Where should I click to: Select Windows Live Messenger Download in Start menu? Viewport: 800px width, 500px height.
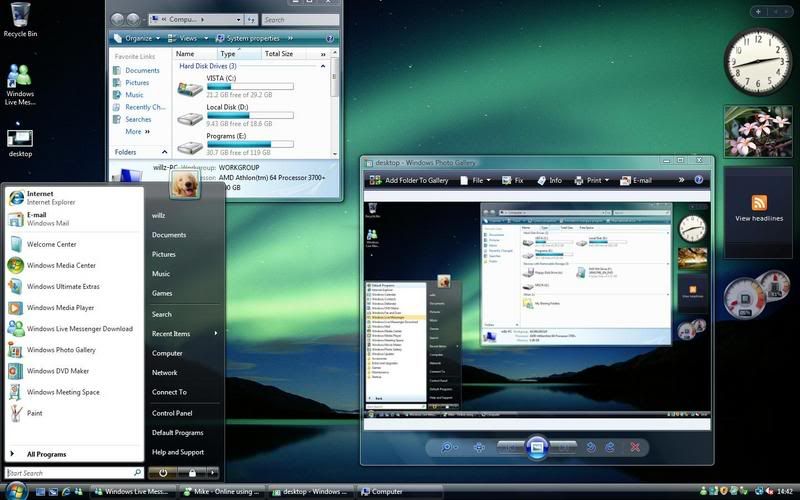(x=73, y=329)
